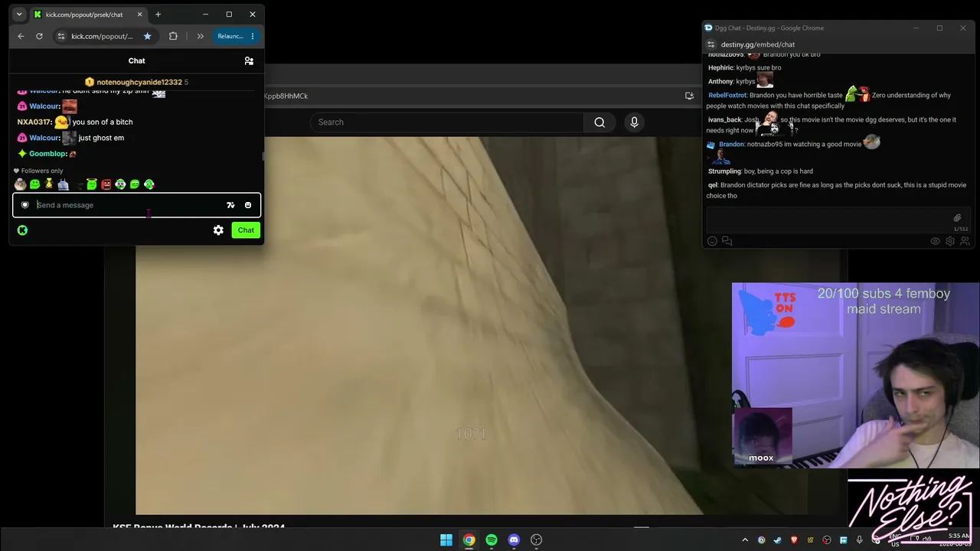980x551 pixels.
Task: Open Strumpling's username in Dgg chat
Action: 724,171
